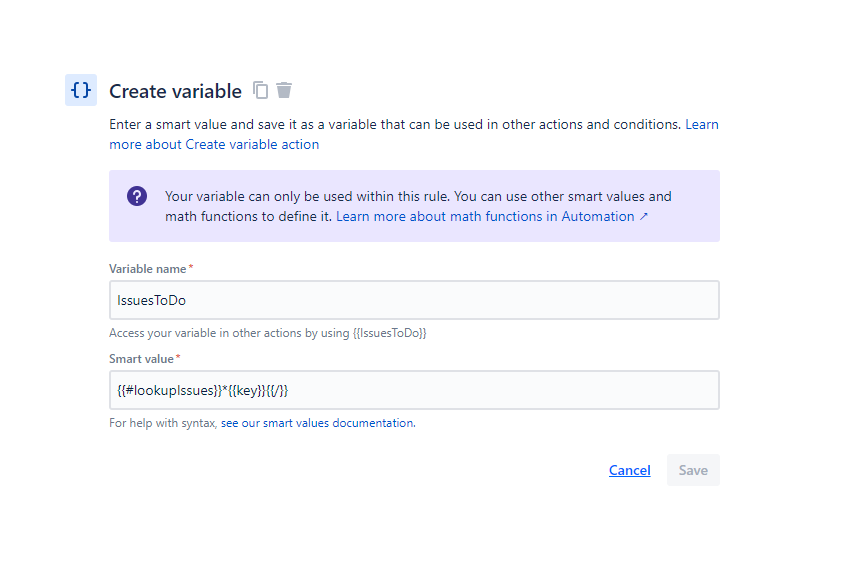Delete the component using the trash icon

click(x=284, y=90)
